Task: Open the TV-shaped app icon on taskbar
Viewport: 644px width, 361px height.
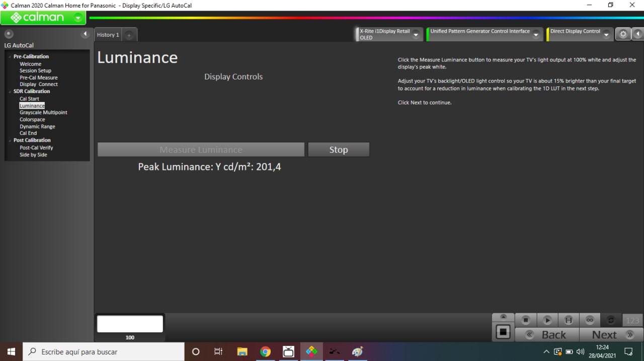Action: coord(288,351)
